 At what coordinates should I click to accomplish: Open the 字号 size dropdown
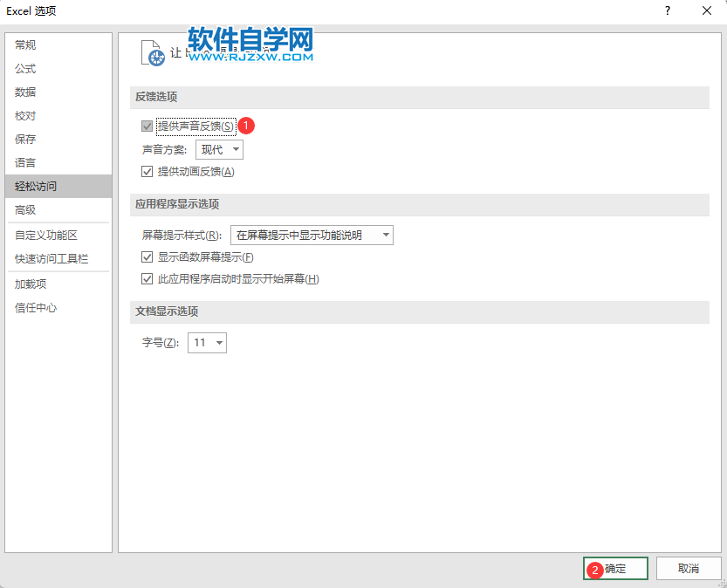click(x=207, y=343)
